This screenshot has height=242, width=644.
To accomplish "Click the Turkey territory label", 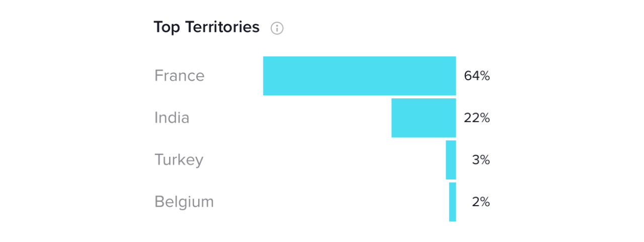I will (179, 160).
